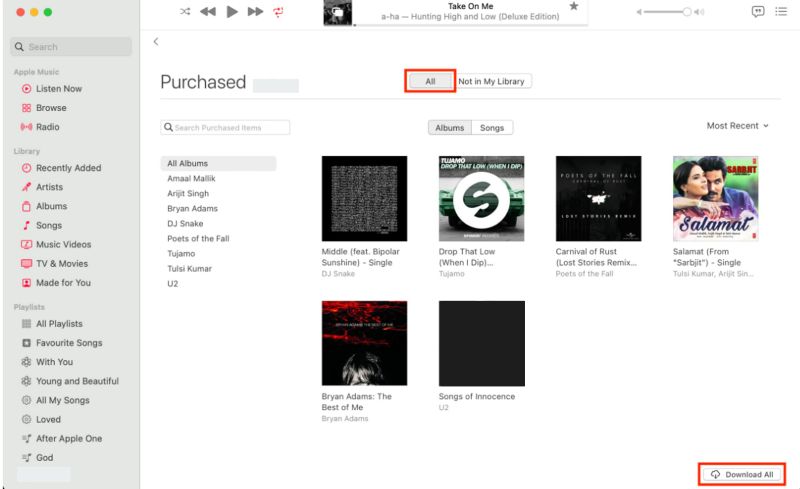Go back using the chevron arrow
This screenshot has width=800, height=489.
click(156, 42)
